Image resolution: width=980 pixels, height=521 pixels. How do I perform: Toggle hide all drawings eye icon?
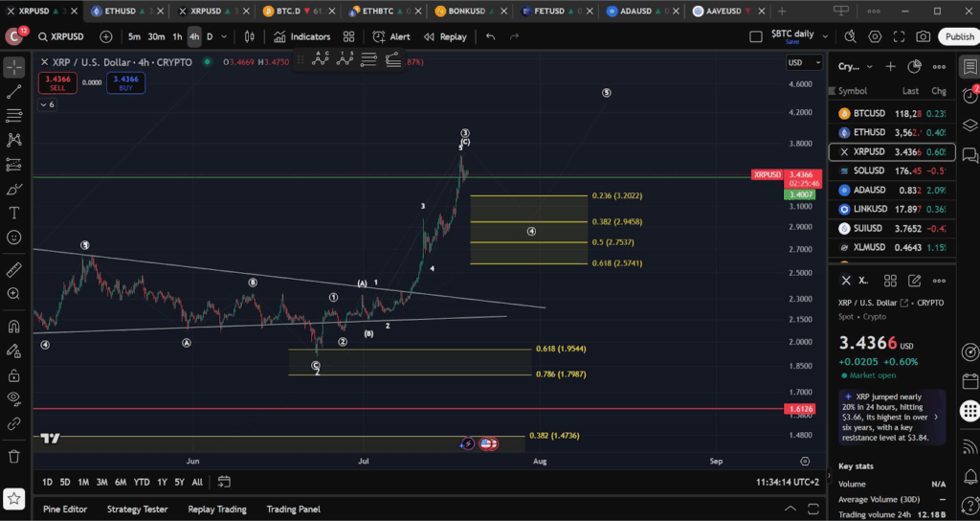click(13, 399)
